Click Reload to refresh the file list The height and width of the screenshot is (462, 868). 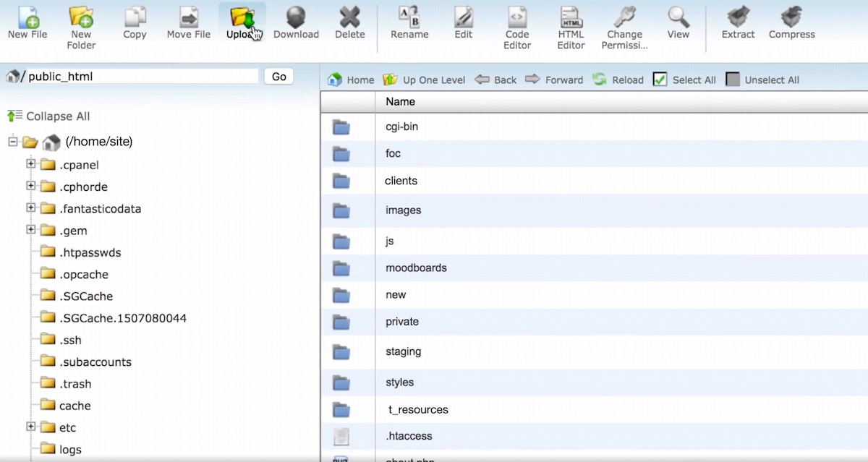(x=618, y=80)
